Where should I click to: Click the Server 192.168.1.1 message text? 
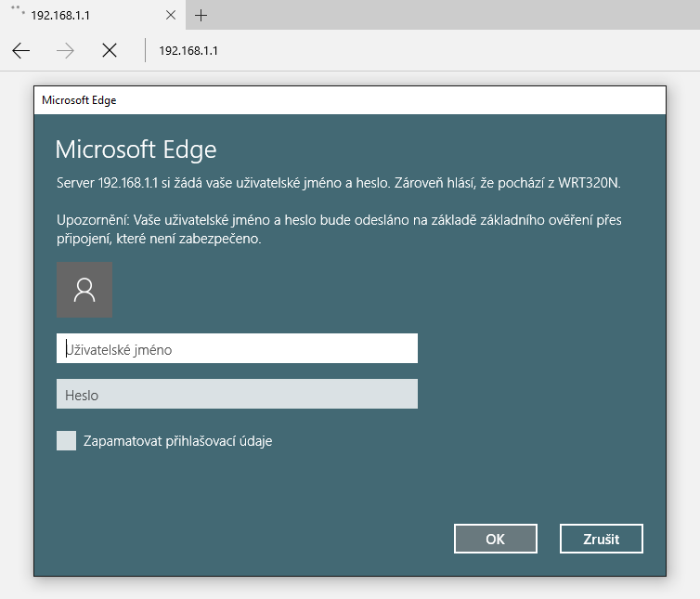(x=338, y=183)
